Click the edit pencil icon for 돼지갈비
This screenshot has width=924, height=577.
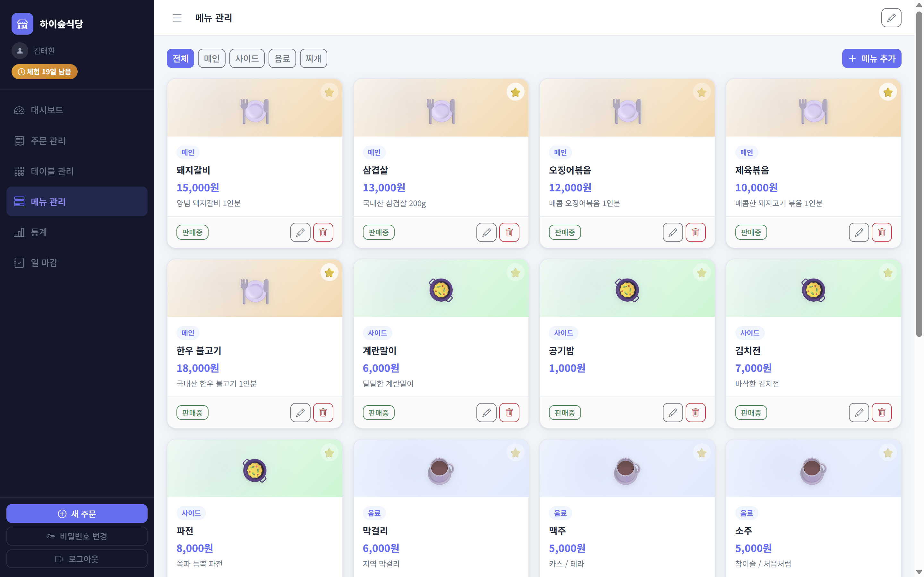[300, 232]
